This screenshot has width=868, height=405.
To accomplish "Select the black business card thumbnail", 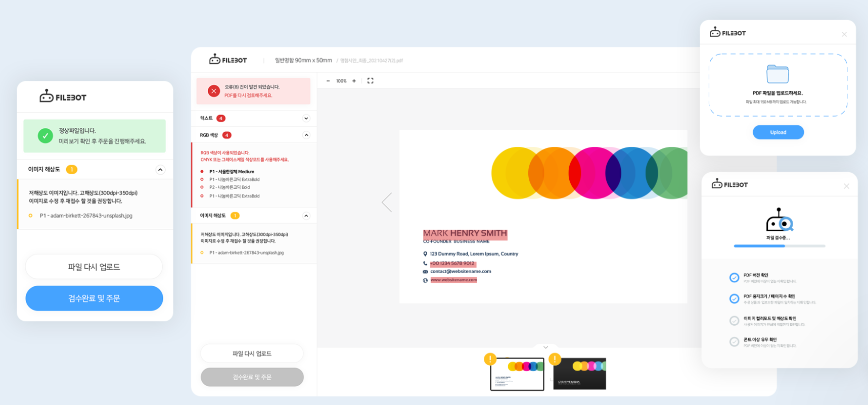I will click(579, 374).
